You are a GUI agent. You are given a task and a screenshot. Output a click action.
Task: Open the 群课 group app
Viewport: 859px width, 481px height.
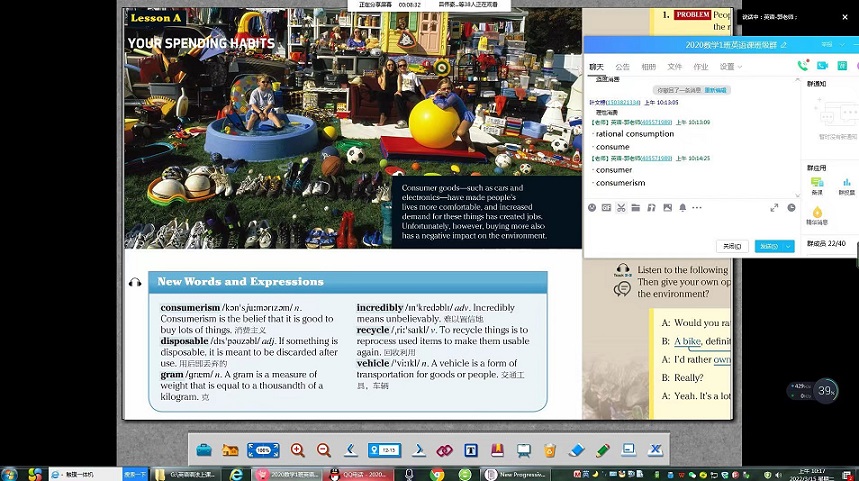tap(817, 186)
